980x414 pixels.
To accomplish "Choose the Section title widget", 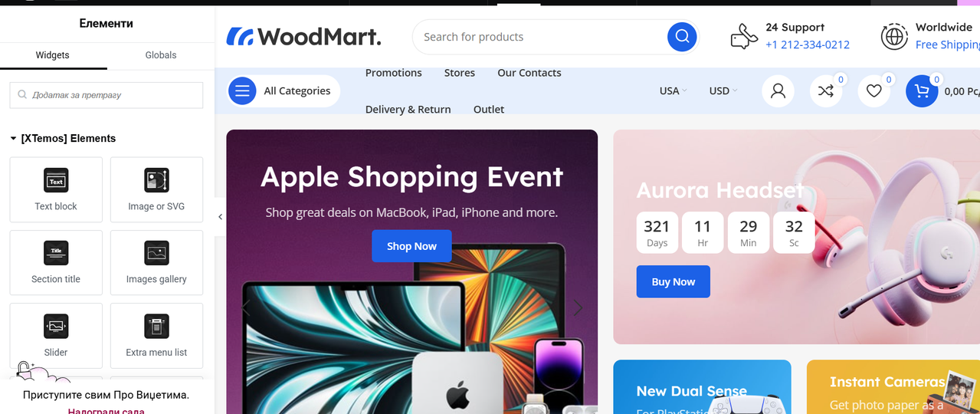I will (x=56, y=262).
